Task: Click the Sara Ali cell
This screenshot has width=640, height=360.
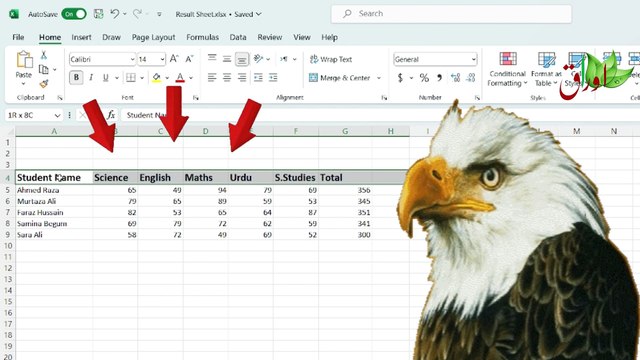Action: (x=54, y=235)
